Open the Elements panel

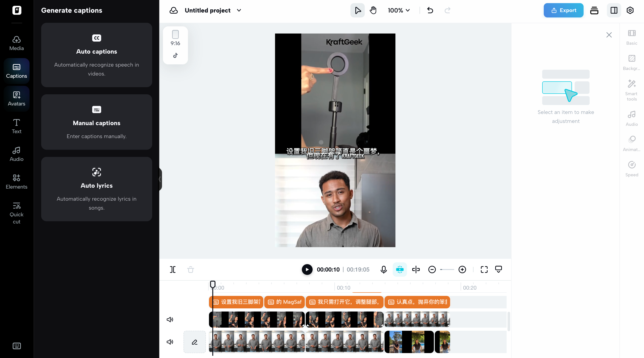pyautogui.click(x=16, y=181)
